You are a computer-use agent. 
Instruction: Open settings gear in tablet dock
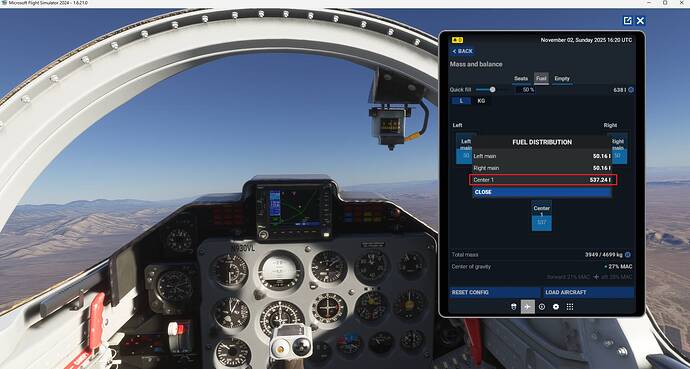556,307
